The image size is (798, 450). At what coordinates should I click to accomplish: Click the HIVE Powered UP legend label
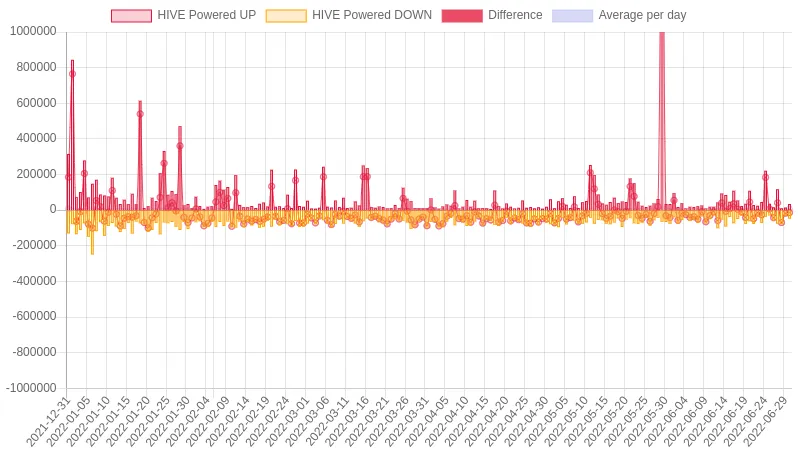click(207, 15)
